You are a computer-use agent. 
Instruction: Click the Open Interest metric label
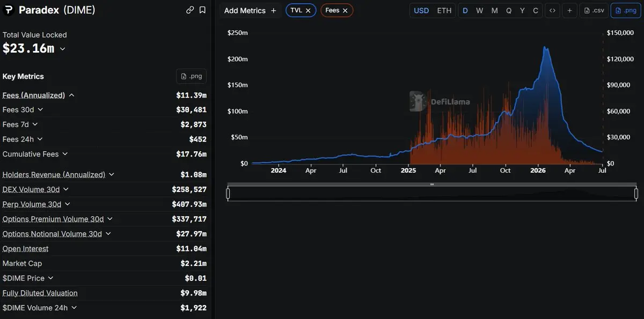(x=25, y=249)
